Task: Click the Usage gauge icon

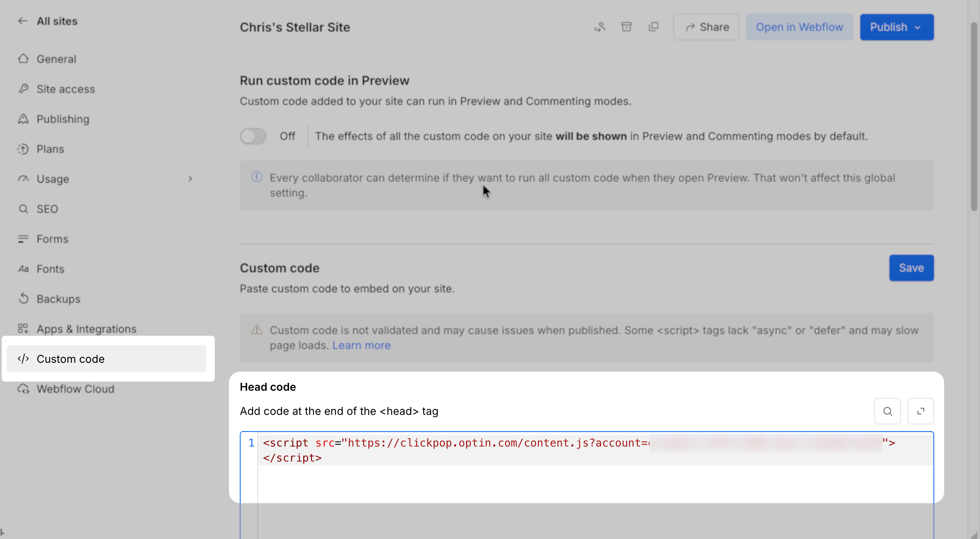Action: (x=23, y=179)
